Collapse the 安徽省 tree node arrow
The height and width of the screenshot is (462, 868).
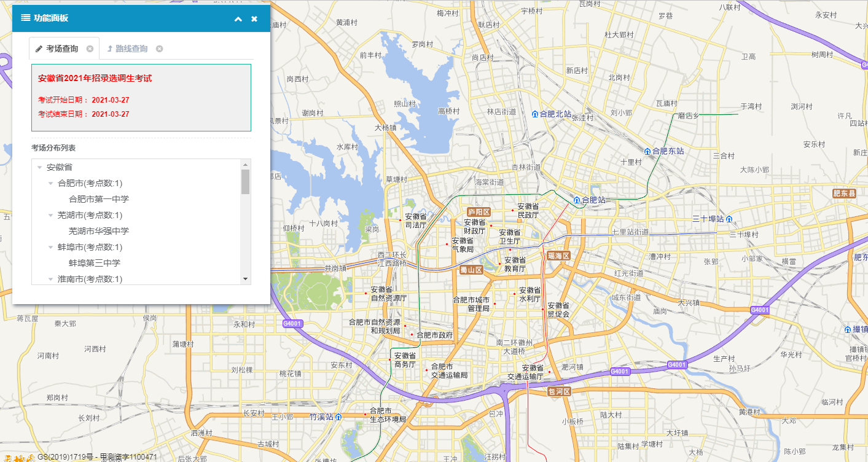pos(39,167)
